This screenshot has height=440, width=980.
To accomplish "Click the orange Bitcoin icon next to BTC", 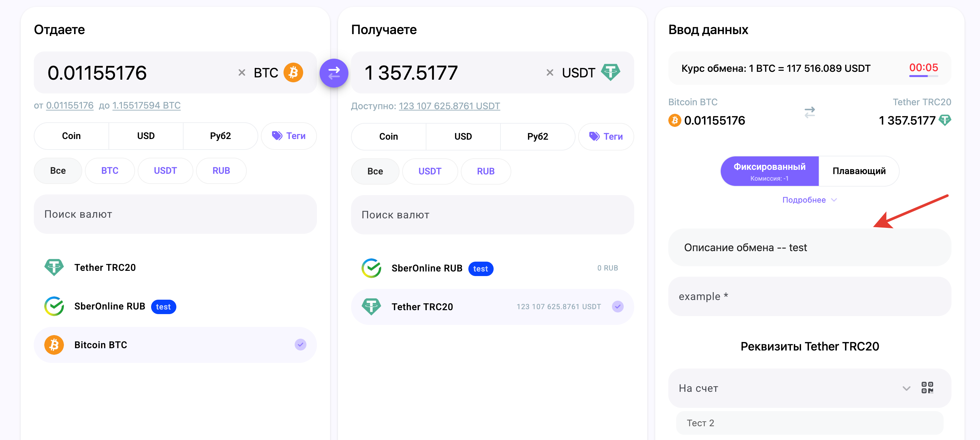I will click(293, 72).
